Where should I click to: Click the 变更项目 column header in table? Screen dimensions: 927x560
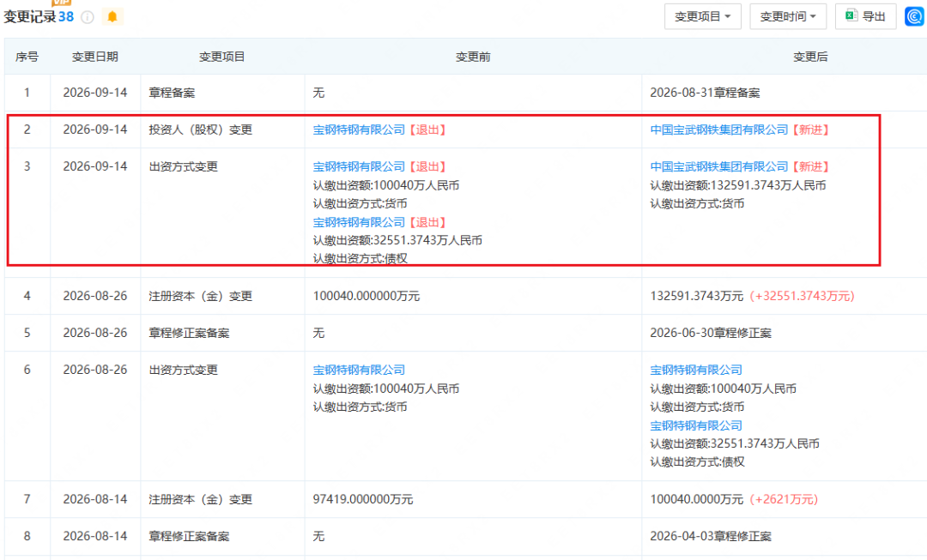(x=222, y=57)
